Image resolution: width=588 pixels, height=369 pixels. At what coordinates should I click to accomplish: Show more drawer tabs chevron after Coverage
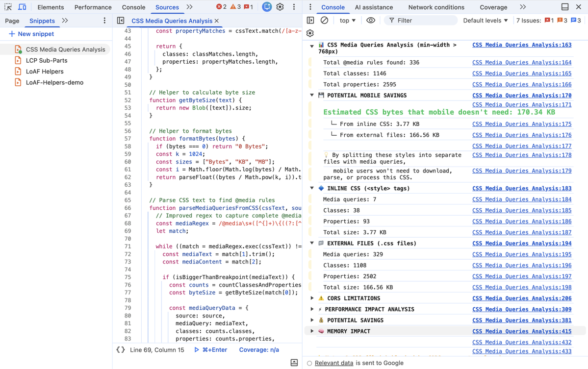pos(523,7)
